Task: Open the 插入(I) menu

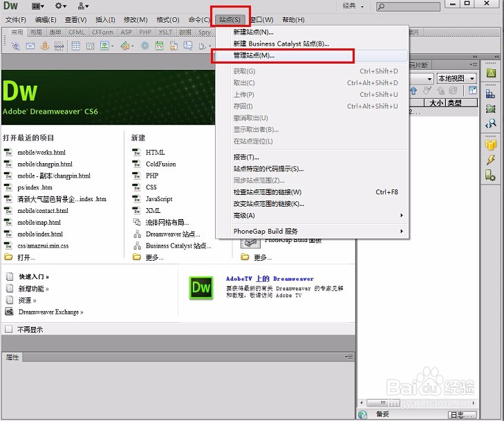Action: 105,20
